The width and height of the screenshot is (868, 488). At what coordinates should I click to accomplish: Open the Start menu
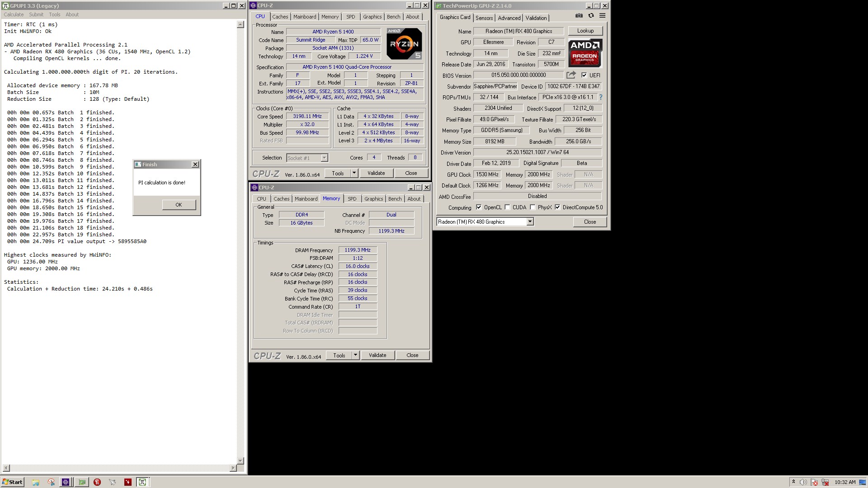pyautogui.click(x=13, y=482)
